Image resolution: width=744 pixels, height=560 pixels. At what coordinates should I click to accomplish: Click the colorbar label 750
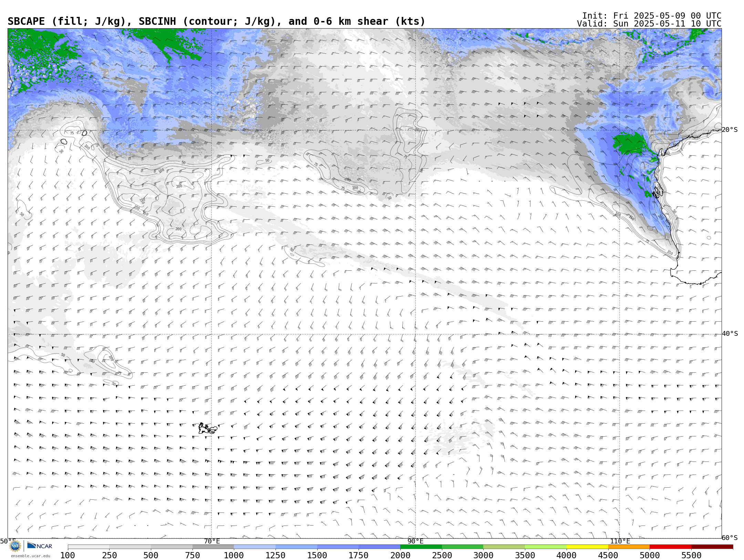point(193,556)
